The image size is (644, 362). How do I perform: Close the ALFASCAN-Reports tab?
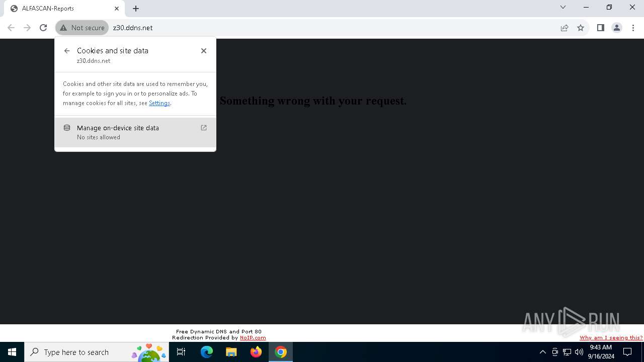(117, 9)
